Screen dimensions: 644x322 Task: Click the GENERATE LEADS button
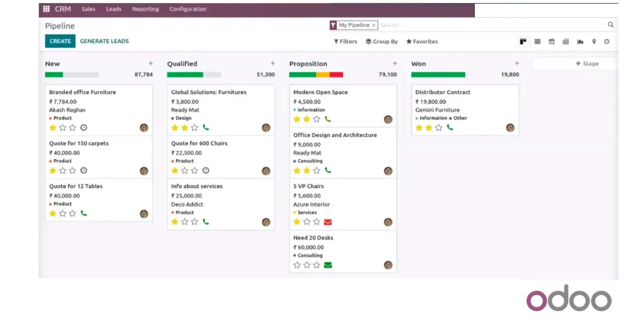(x=105, y=41)
